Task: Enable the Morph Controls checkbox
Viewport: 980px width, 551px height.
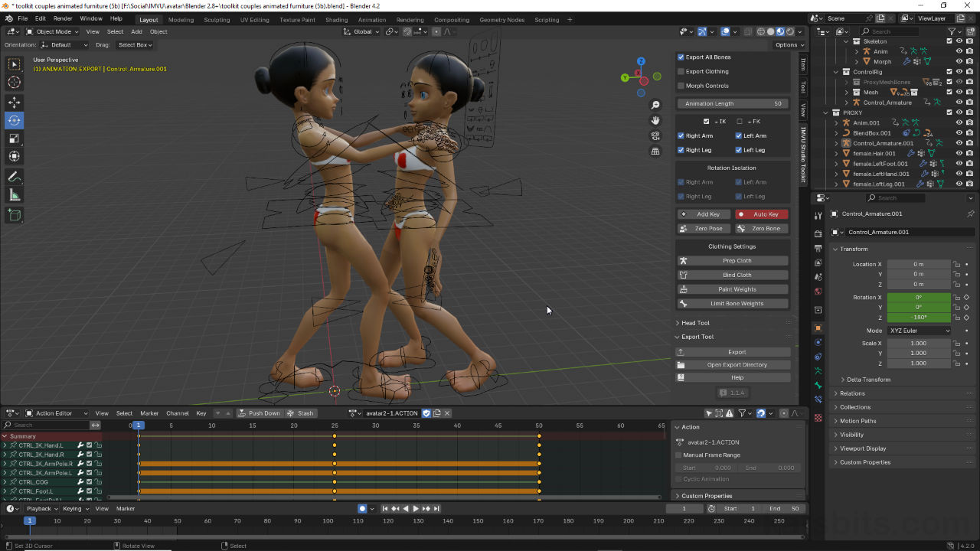Action: click(x=681, y=86)
